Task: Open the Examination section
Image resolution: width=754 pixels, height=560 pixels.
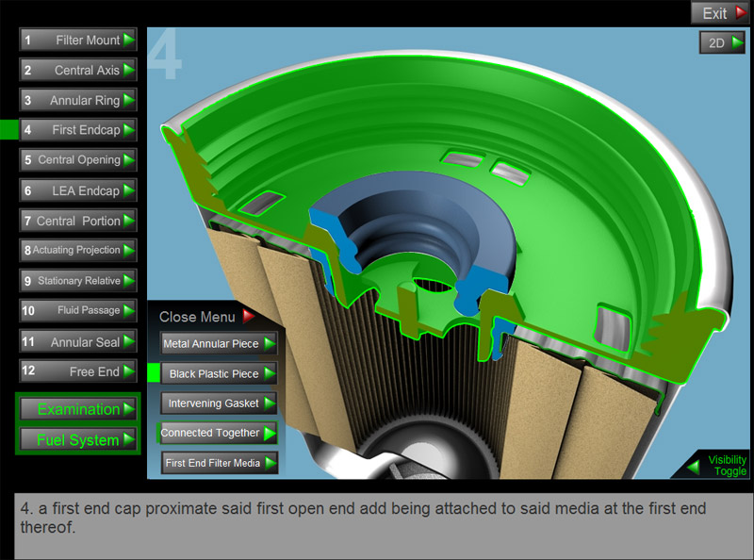Action: pos(78,409)
